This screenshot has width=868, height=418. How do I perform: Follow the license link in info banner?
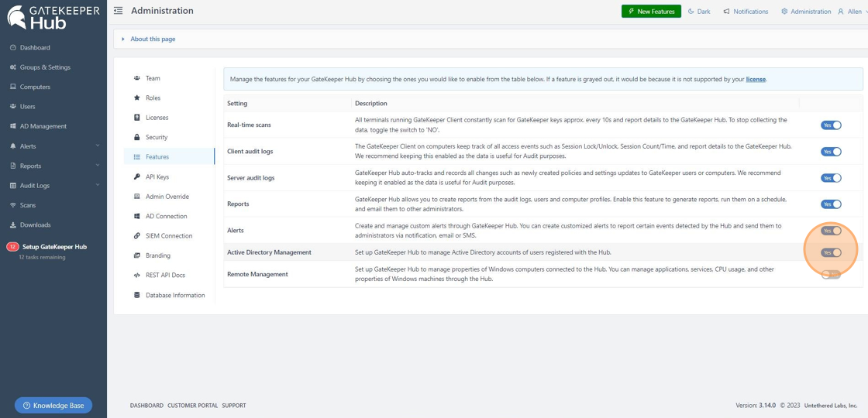point(756,79)
